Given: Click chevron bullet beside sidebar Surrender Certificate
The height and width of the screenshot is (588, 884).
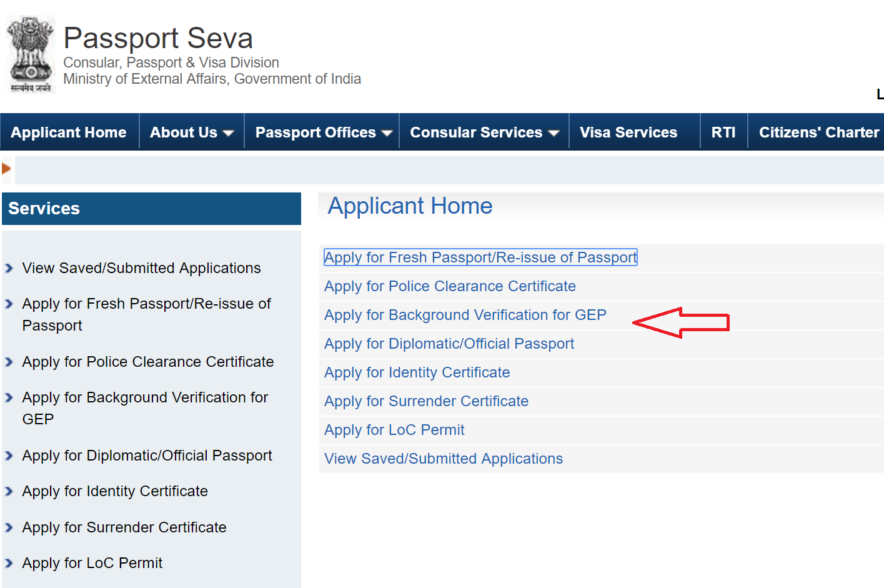Looking at the screenshot, I should click(x=9, y=528).
